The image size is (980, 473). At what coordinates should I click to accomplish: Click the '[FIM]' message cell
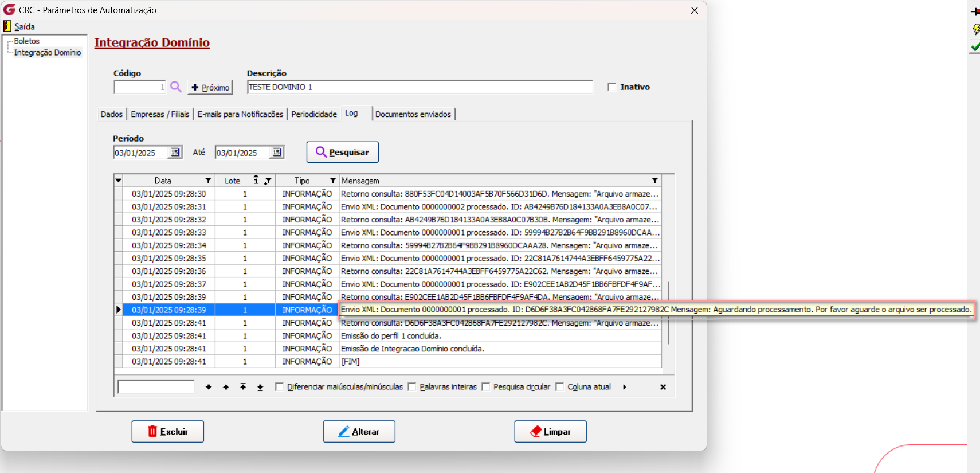pyautogui.click(x=500, y=362)
